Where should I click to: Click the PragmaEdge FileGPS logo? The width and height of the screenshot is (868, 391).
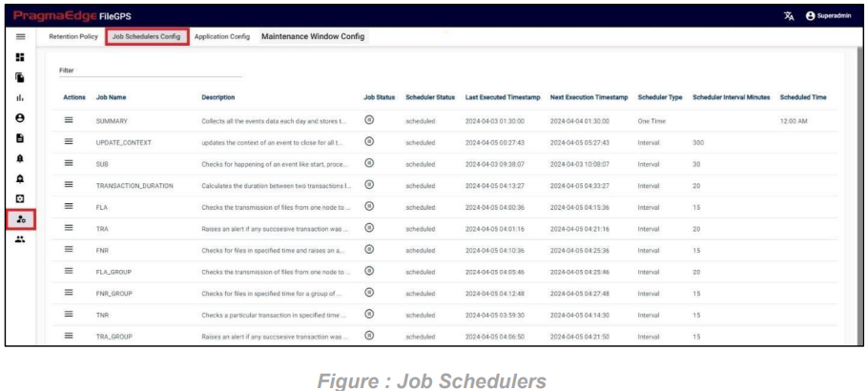(72, 16)
